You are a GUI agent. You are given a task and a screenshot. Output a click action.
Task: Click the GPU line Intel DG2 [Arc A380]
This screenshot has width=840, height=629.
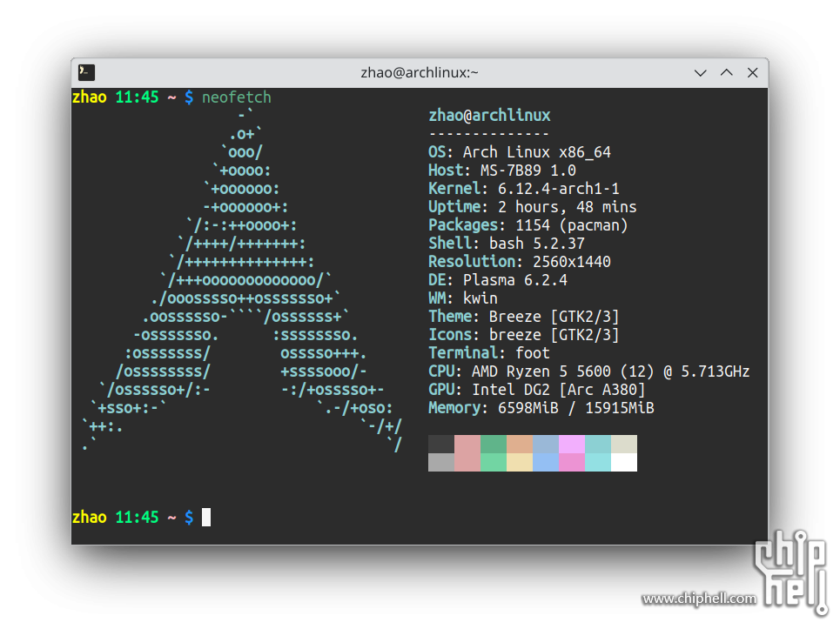point(537,390)
